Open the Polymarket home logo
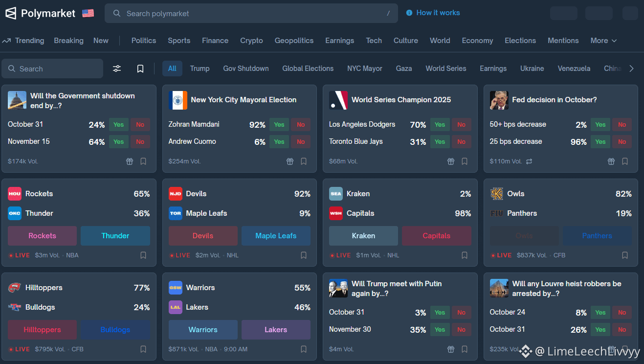 click(x=41, y=13)
